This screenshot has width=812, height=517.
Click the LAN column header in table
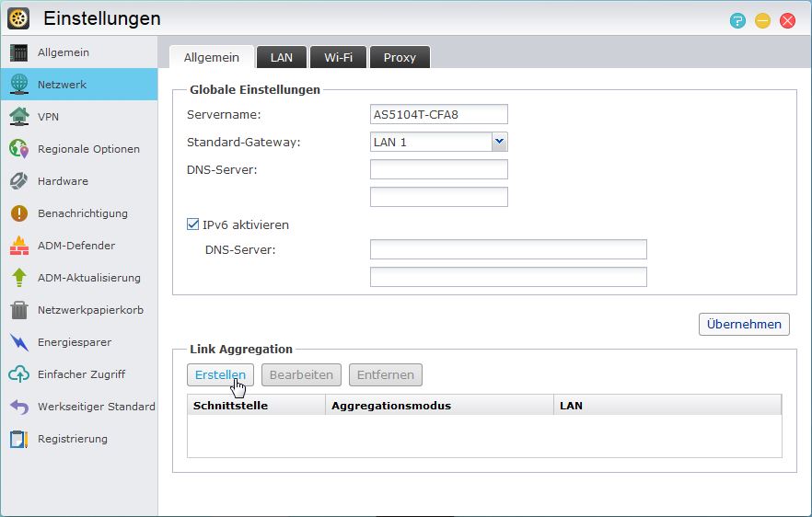pyautogui.click(x=667, y=405)
